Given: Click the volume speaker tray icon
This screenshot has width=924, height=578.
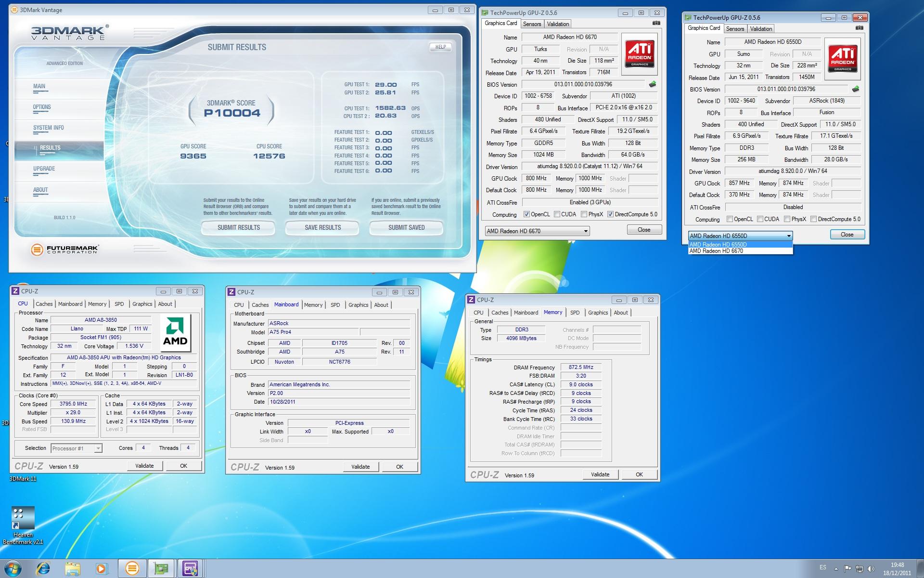Looking at the screenshot, I should pos(871,569).
